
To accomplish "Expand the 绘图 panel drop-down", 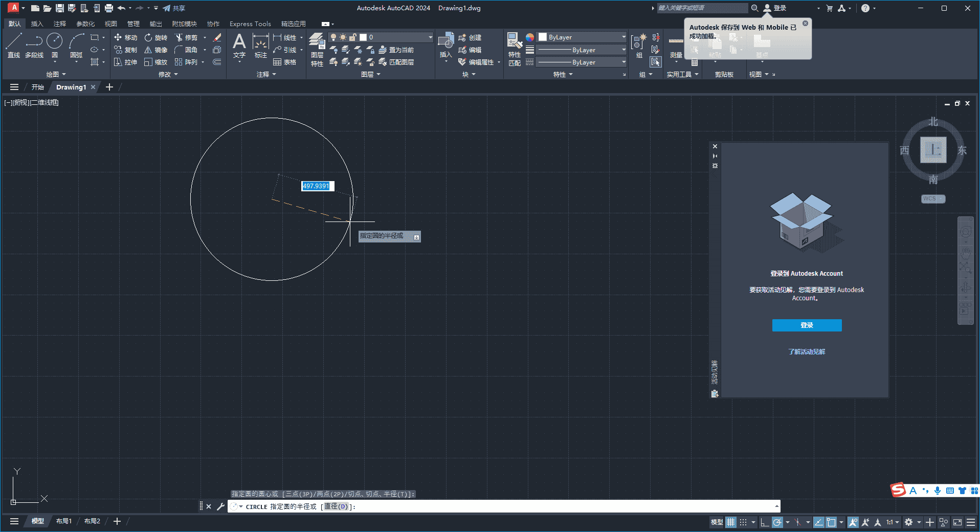I will [55, 74].
